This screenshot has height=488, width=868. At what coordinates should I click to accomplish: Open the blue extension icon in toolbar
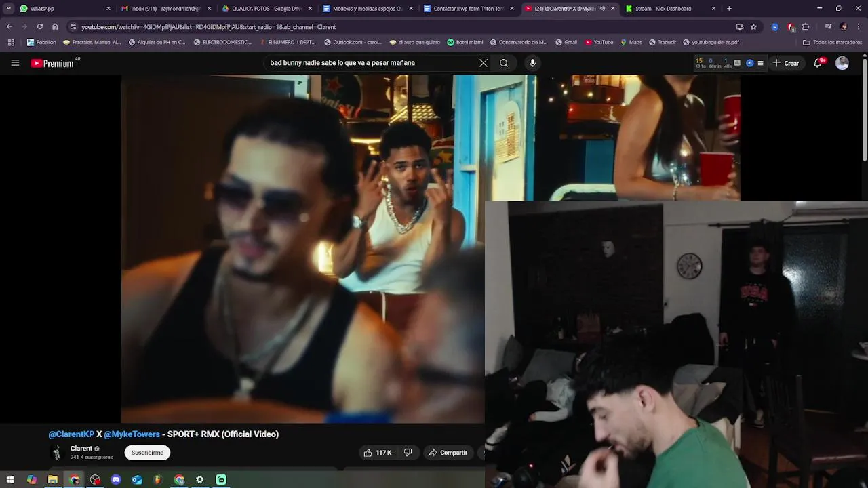click(775, 27)
